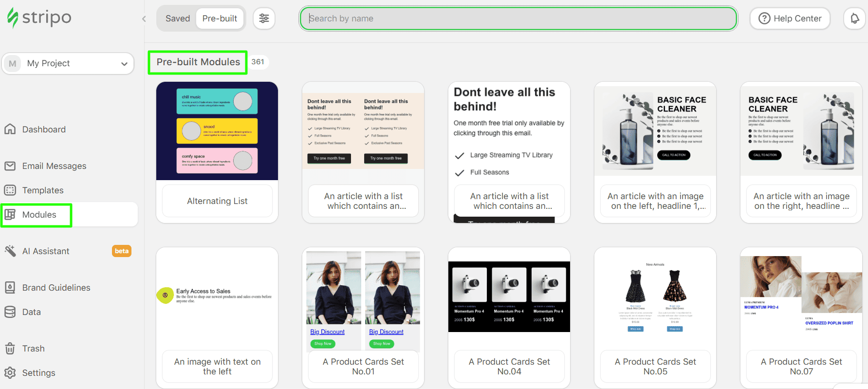Click 'An image with text on the left' title

217,367
